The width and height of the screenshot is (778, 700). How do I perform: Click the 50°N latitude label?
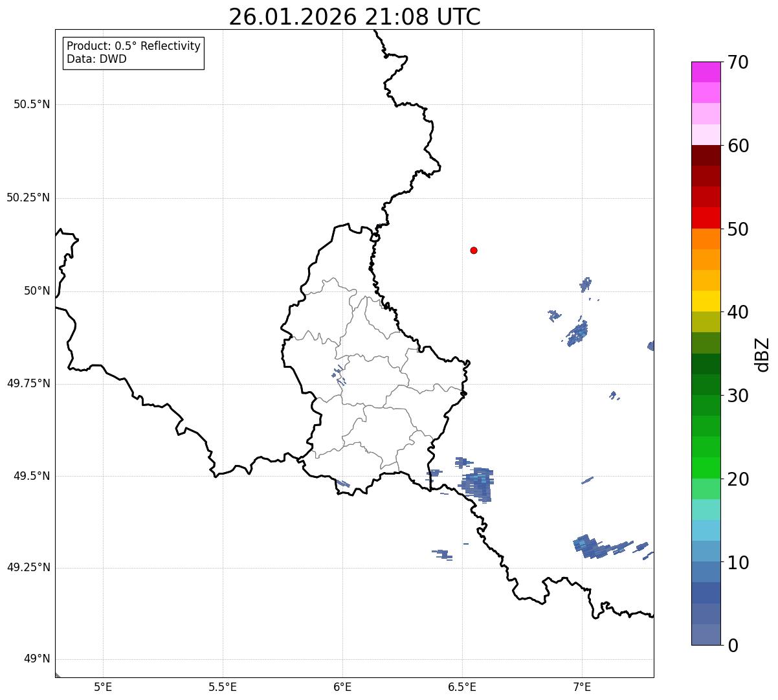pos(37,291)
